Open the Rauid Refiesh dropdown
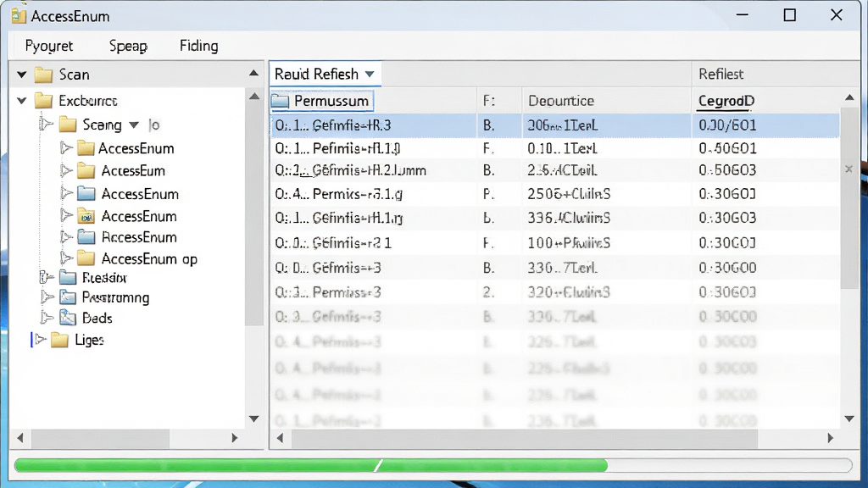This screenshot has width=868, height=488. pyautogui.click(x=325, y=74)
